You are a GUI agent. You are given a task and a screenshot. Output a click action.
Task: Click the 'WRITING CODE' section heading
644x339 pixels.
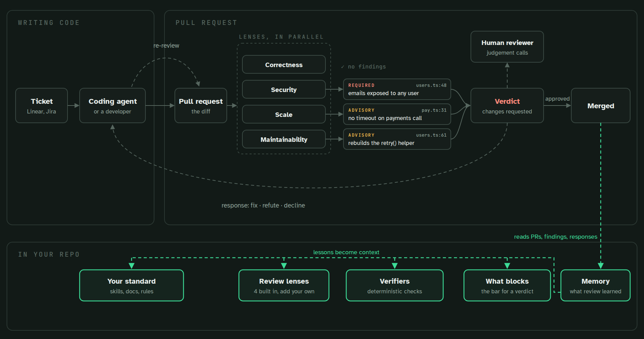(x=49, y=23)
